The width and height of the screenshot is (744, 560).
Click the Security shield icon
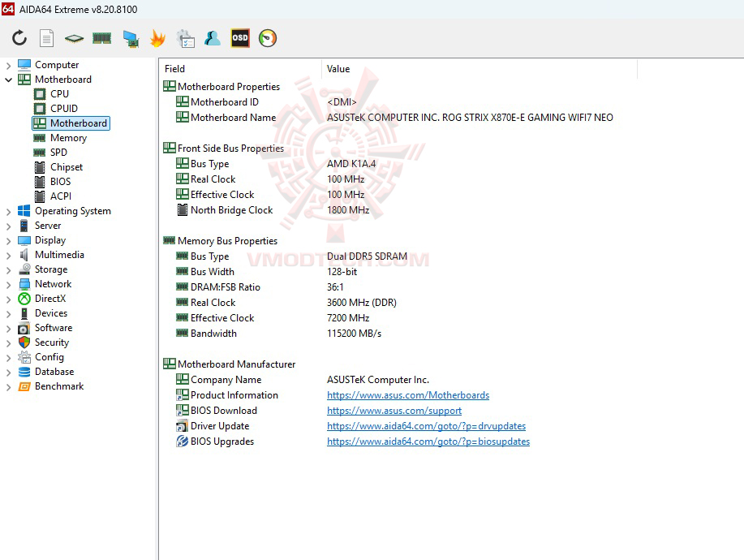click(24, 342)
